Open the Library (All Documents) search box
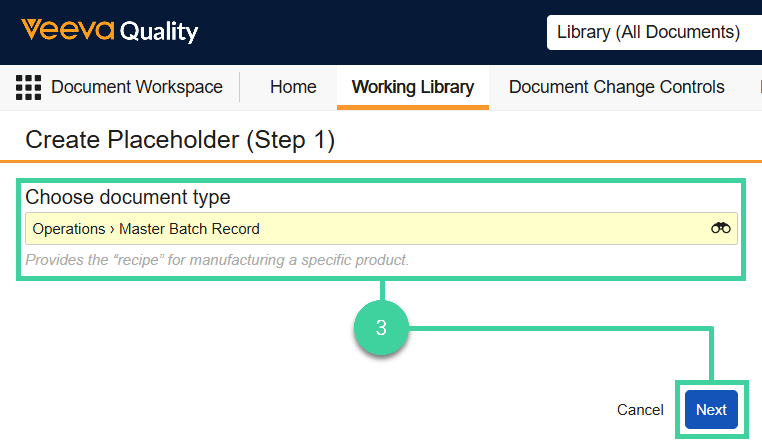The image size is (762, 448). 654,32
